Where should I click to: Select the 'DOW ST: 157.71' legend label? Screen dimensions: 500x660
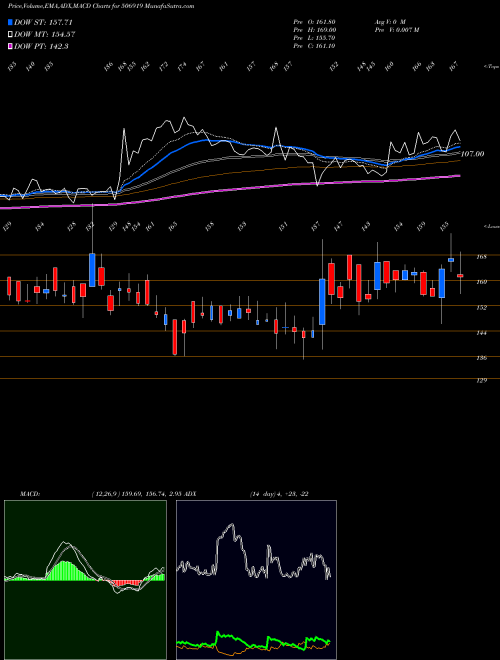point(43,22)
